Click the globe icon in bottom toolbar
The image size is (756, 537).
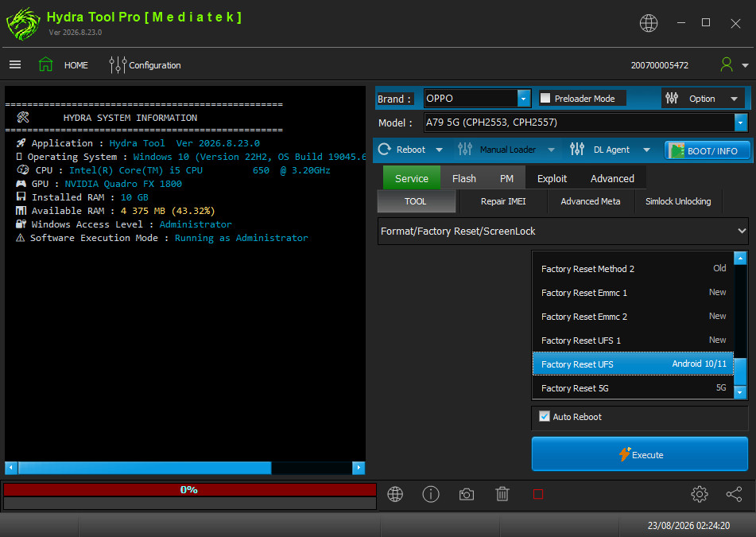[x=395, y=494]
